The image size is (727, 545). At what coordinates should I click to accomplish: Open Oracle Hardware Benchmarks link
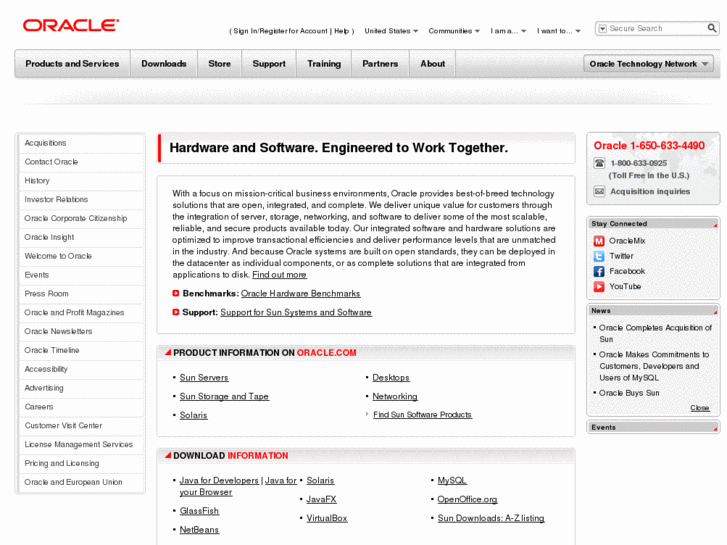point(300,293)
